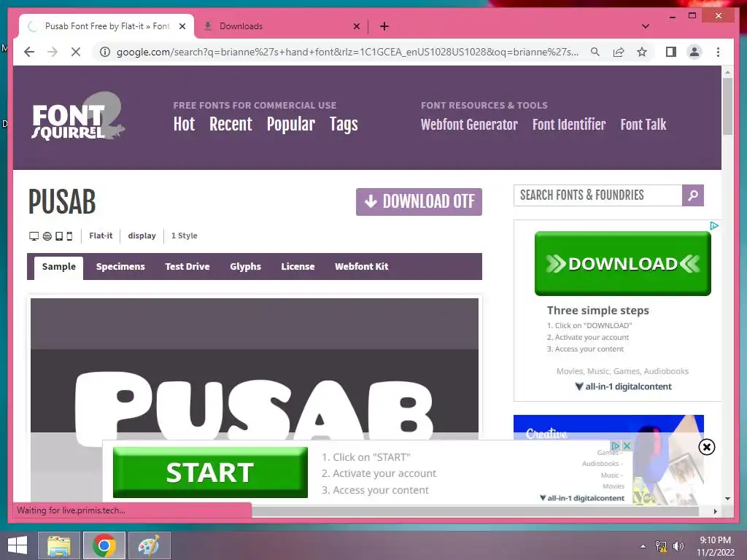Viewport: 747px width, 560px height.
Task: Bookmark this page with star icon
Action: (642, 52)
